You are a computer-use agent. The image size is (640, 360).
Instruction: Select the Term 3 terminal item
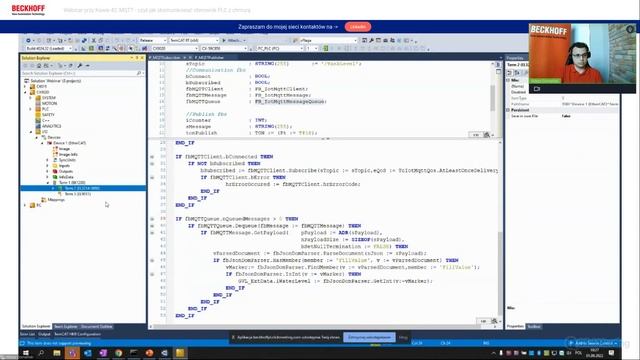78,194
